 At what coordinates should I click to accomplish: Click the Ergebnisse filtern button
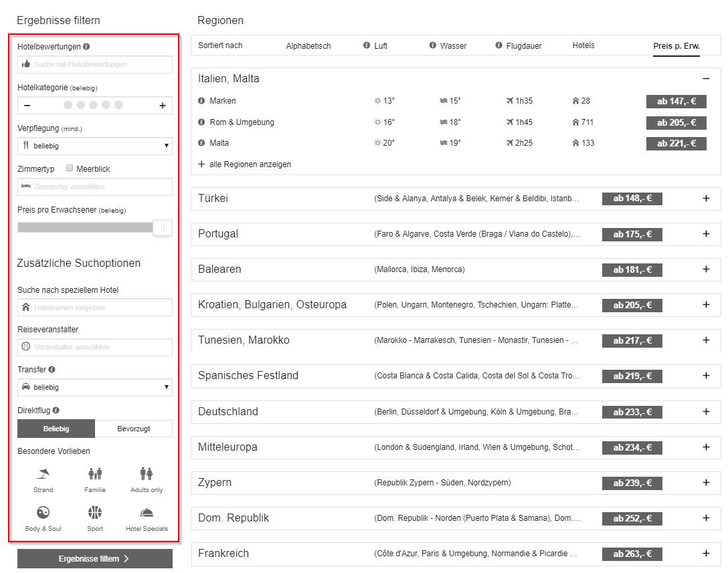pos(95,559)
